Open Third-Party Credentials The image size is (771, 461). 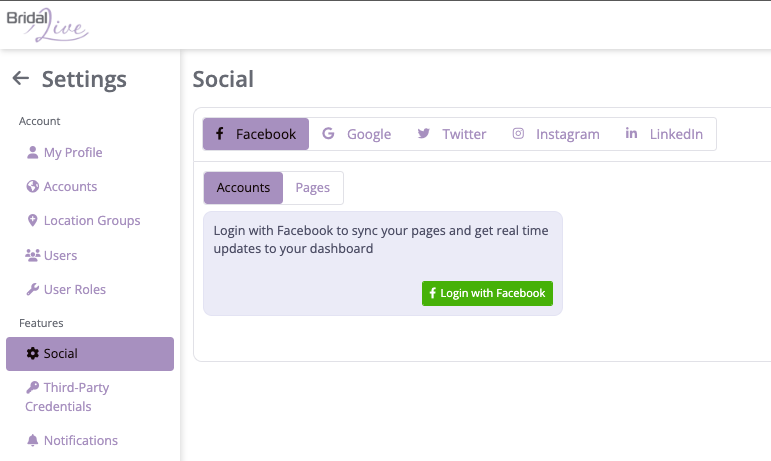67,397
